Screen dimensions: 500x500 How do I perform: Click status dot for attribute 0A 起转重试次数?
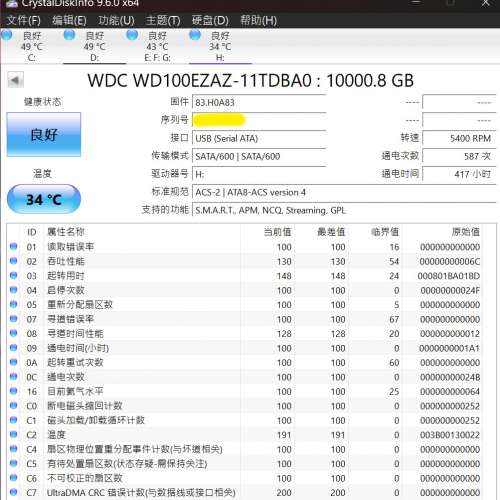13,362
